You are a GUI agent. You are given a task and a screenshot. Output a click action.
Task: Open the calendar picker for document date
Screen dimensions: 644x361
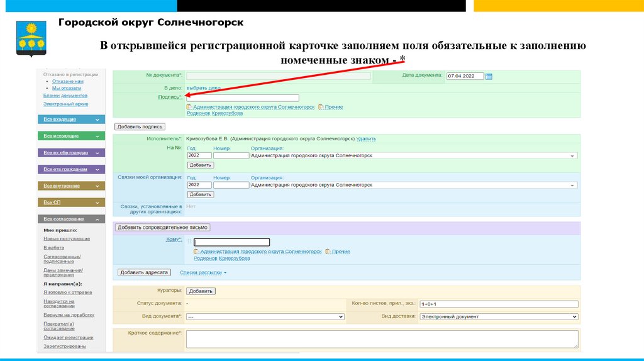(x=489, y=76)
